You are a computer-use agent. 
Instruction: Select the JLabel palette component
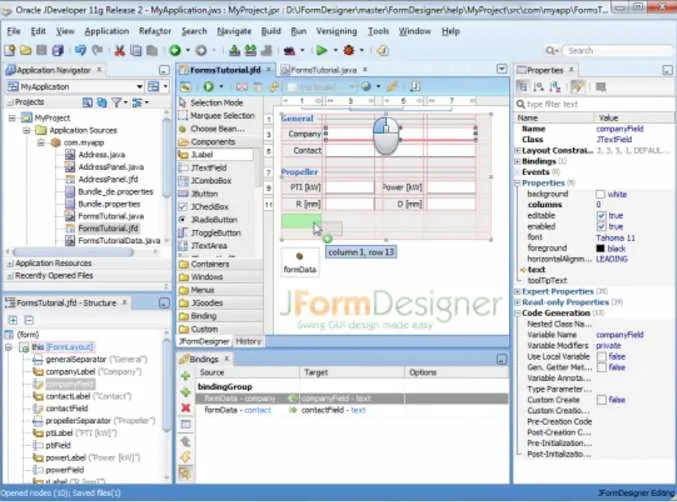click(x=215, y=155)
